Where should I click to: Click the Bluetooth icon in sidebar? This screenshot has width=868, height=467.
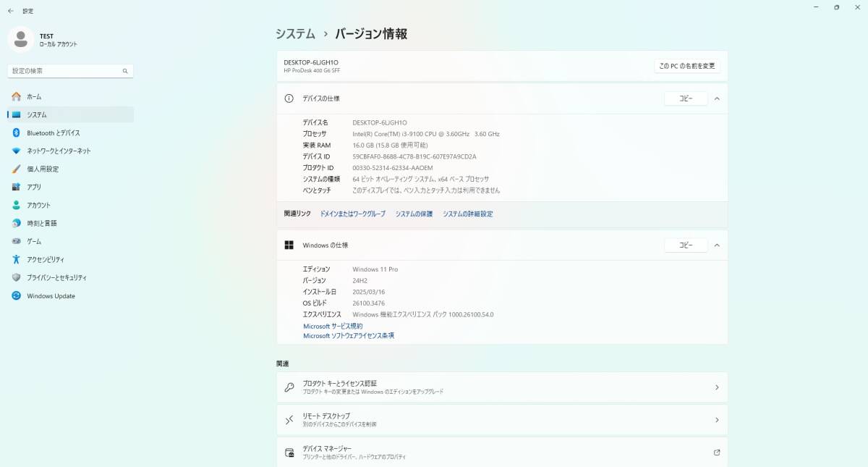coord(16,132)
